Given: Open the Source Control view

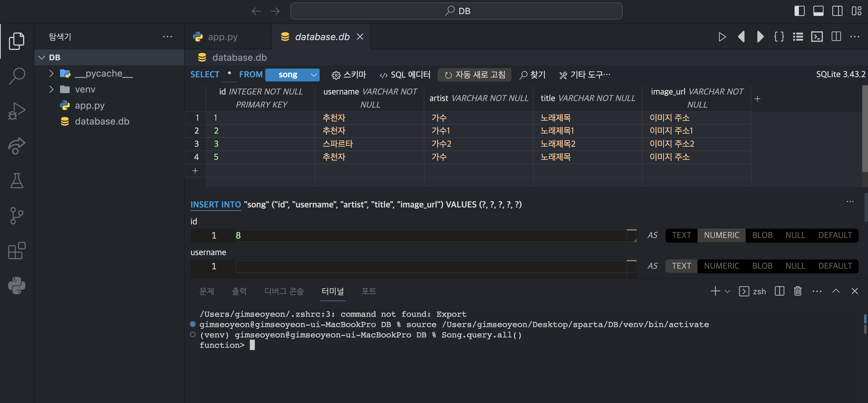Looking at the screenshot, I should [x=16, y=216].
